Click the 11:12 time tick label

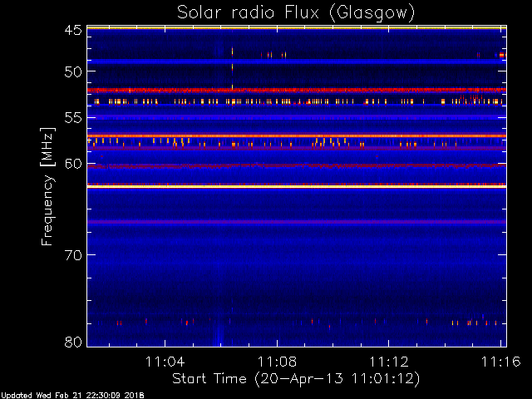[389, 362]
